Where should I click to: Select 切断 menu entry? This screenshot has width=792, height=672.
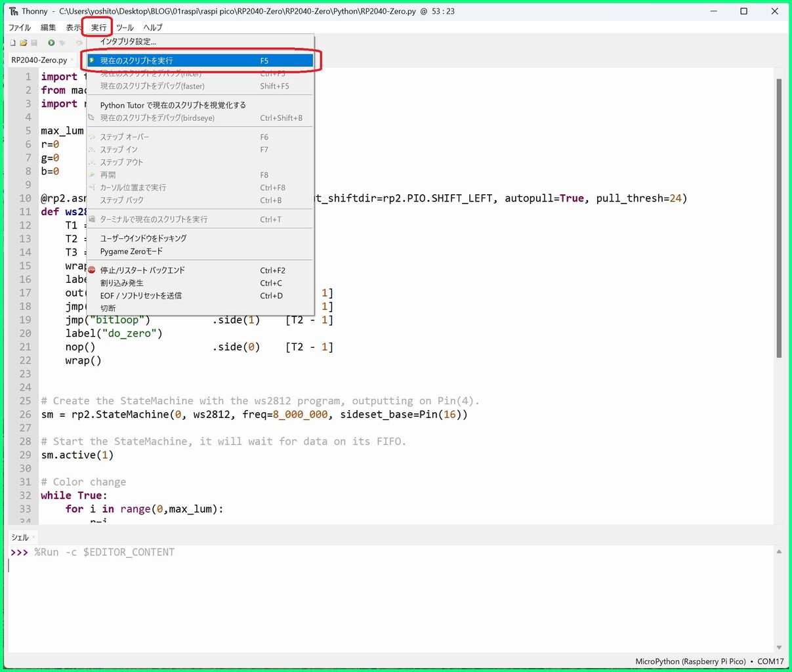click(x=201, y=308)
